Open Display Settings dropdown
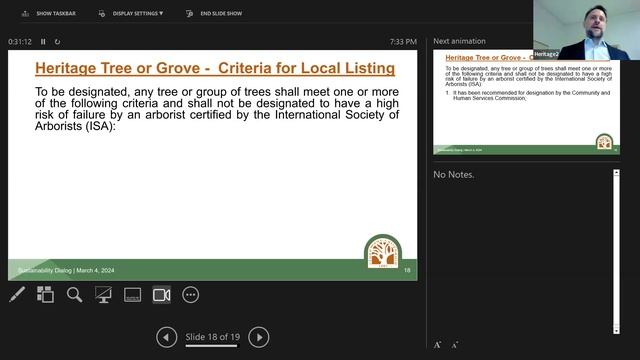Screen dimensions: 640x360 [138, 13]
